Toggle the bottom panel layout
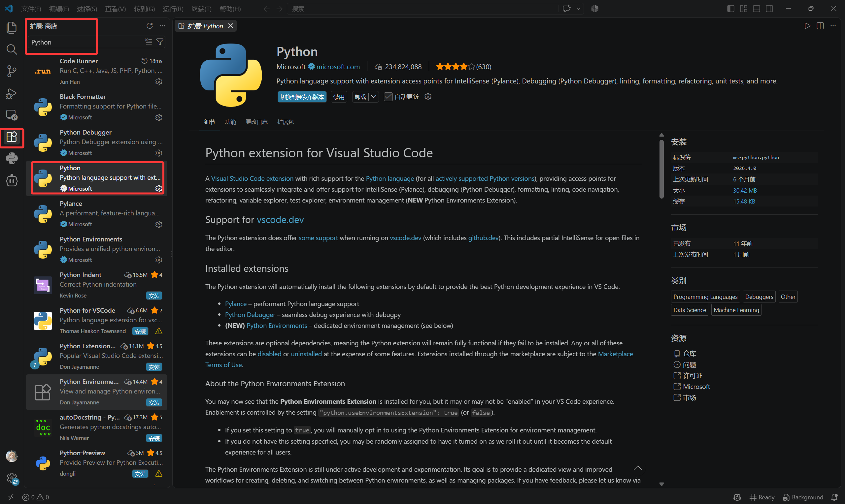Viewport: 845px width, 504px height. (756, 9)
